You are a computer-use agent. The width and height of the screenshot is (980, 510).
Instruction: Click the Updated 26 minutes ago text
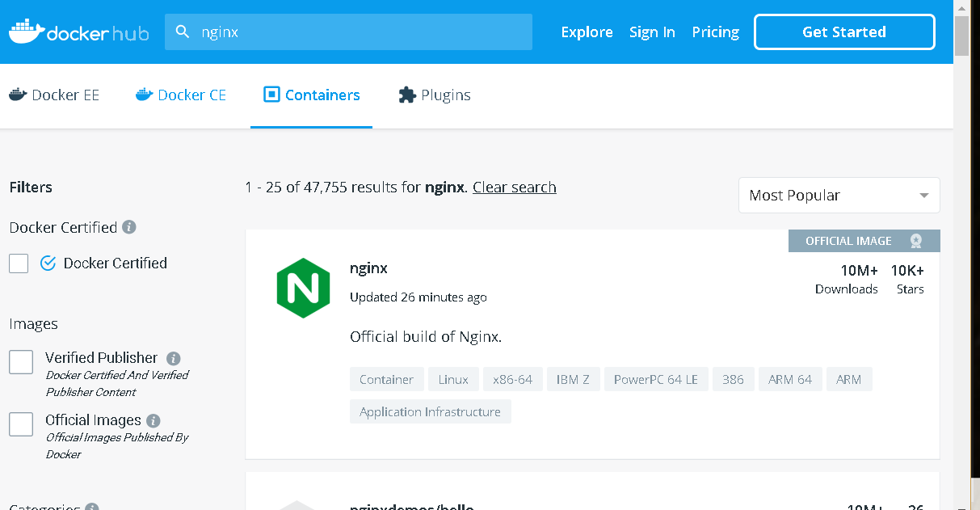[x=418, y=297]
